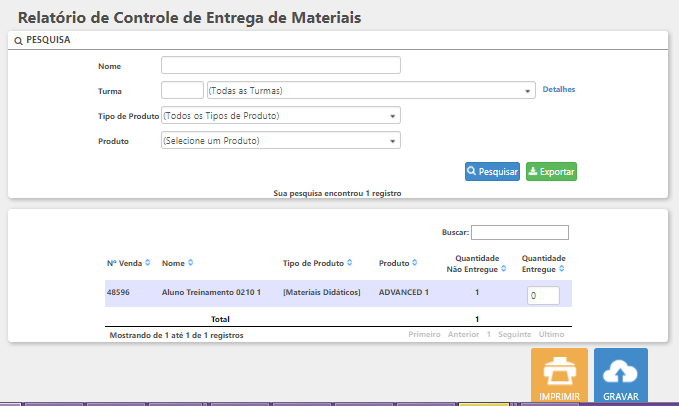
Task: Sort by Quantidade Não Entregue arrows
Action: [x=504, y=269]
